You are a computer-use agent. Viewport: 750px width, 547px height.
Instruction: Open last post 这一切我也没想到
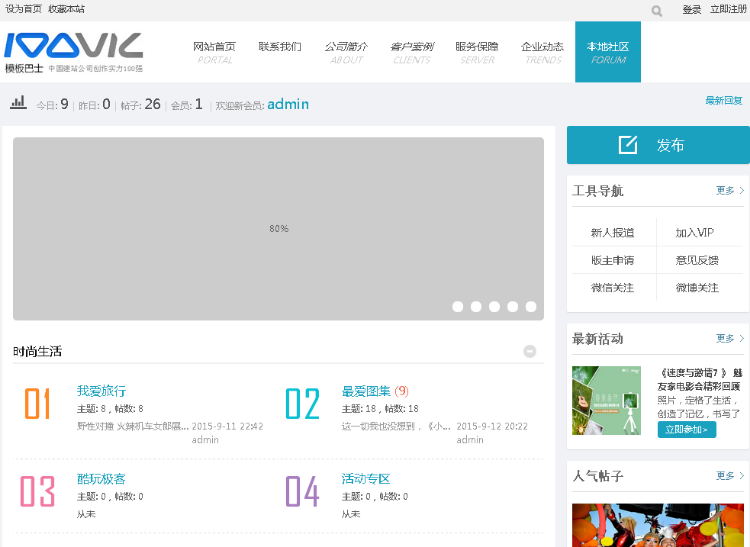(396, 426)
